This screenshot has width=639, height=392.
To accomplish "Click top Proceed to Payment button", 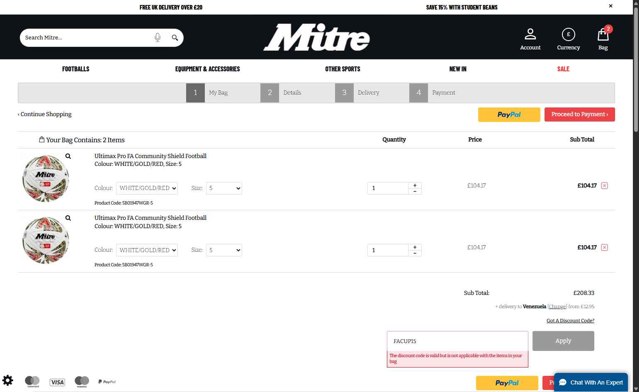I will 580,115.
